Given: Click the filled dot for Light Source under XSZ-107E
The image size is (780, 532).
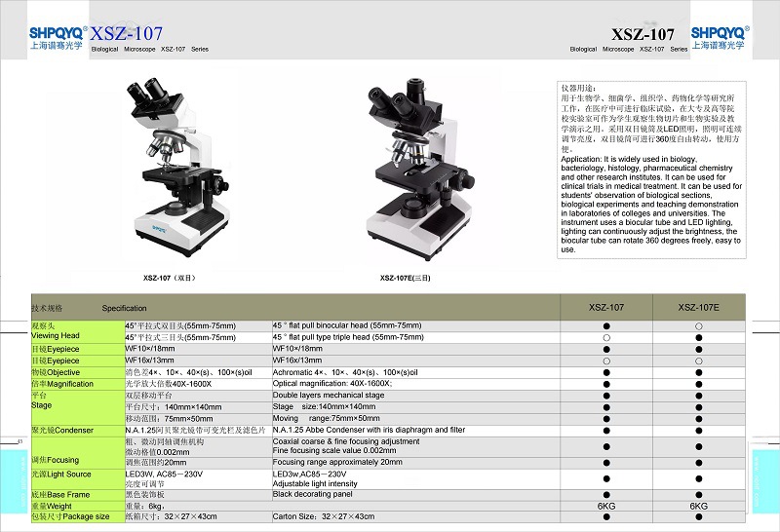Looking at the screenshot, I should (699, 477).
